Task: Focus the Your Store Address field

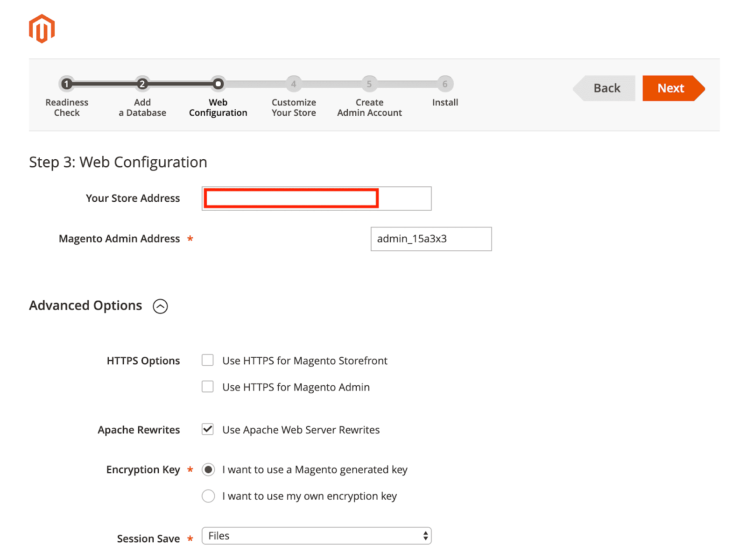Action: [317, 198]
